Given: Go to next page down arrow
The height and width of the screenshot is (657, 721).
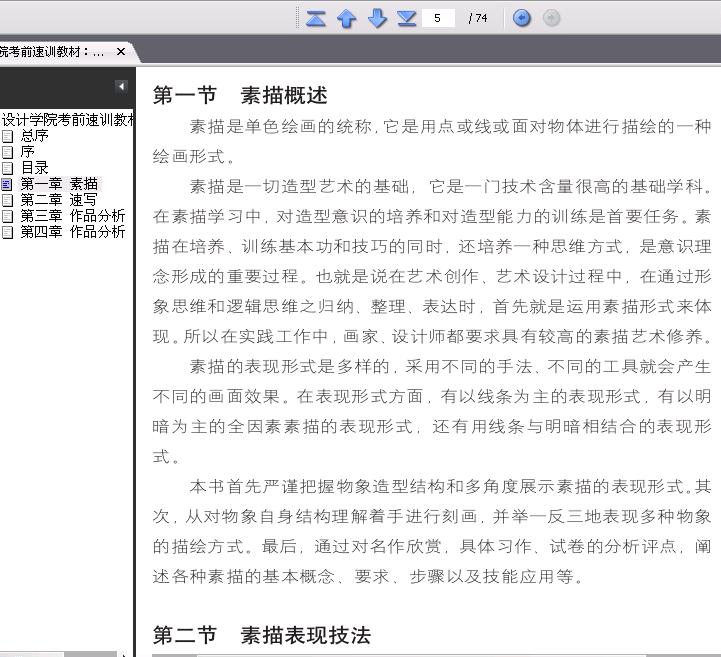Looking at the screenshot, I should pos(377,18).
